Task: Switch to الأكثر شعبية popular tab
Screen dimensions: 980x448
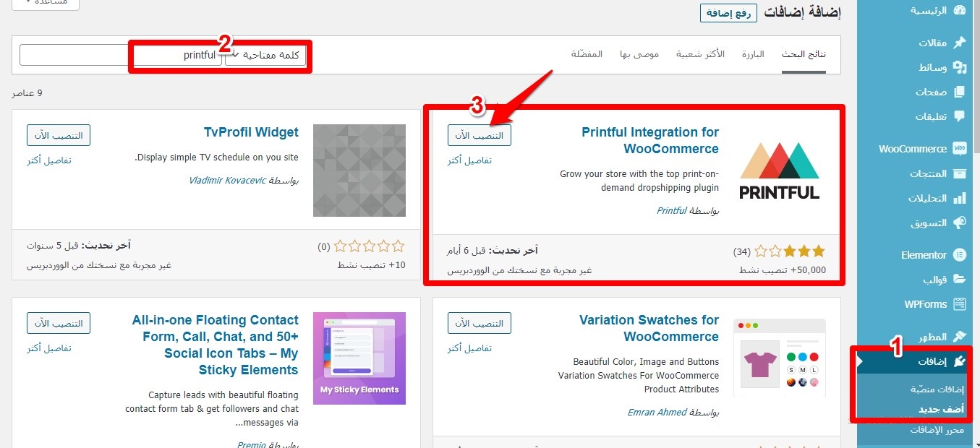Action: point(700,55)
